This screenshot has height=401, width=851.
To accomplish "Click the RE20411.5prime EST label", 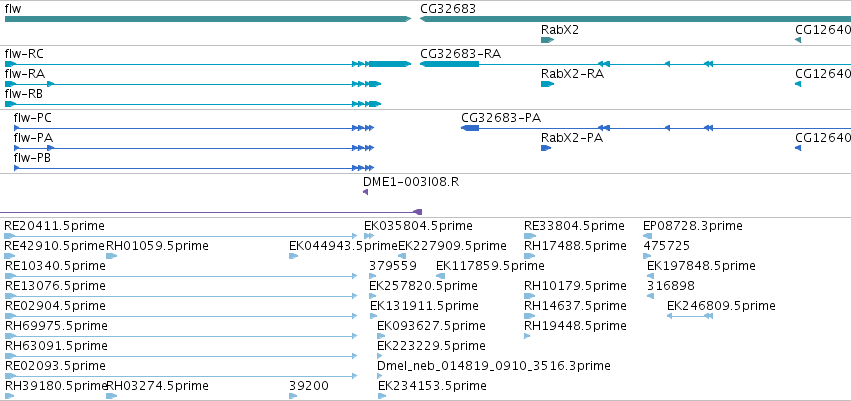I will [54, 226].
